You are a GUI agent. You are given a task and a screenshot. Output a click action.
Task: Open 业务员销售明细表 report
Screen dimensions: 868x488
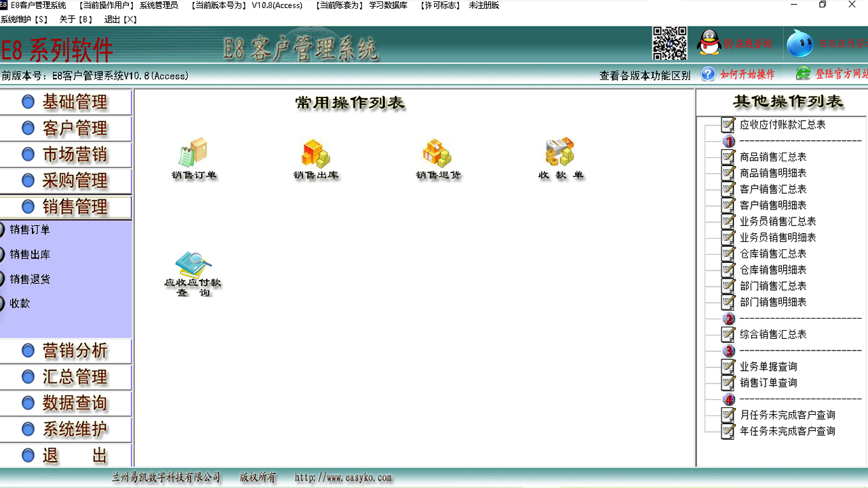pos(778,237)
